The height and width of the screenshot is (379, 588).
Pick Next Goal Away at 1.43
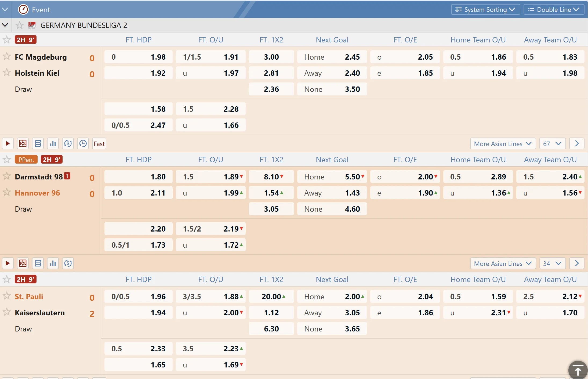click(332, 193)
